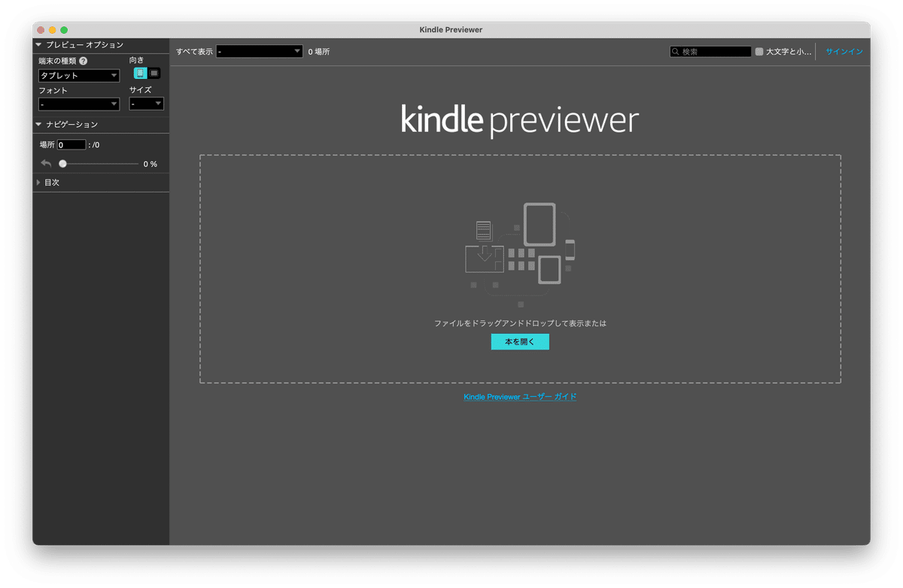Expand the 目次 section
Image resolution: width=903 pixels, height=588 pixels.
pos(38,182)
